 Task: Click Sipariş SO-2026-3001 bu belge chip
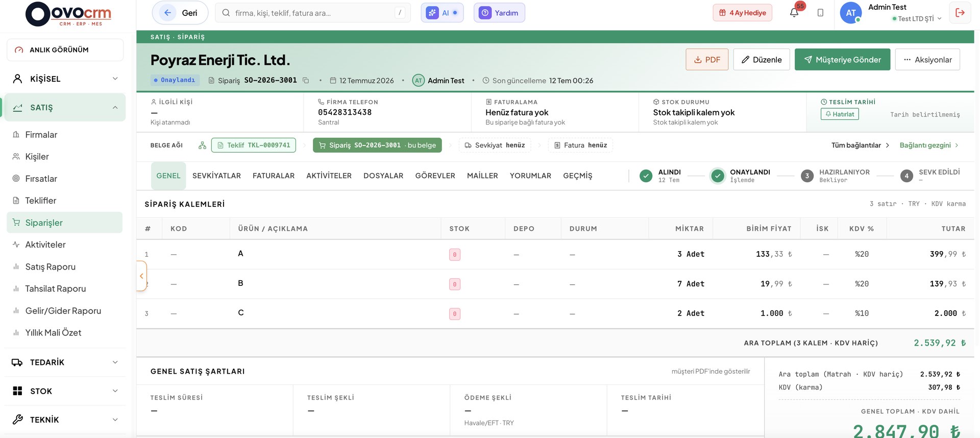(x=377, y=145)
